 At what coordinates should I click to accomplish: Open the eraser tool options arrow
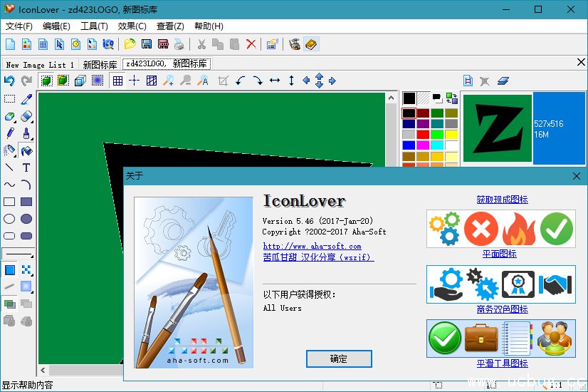coord(32,122)
